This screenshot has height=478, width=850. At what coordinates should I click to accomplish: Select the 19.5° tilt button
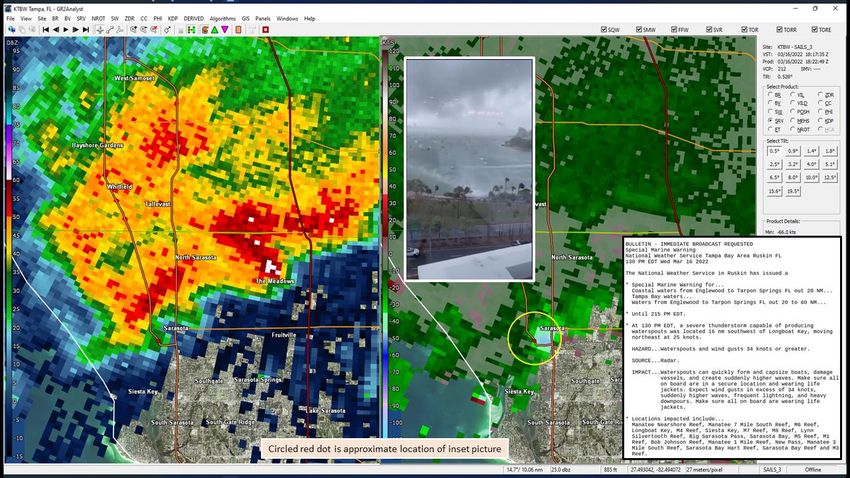793,191
